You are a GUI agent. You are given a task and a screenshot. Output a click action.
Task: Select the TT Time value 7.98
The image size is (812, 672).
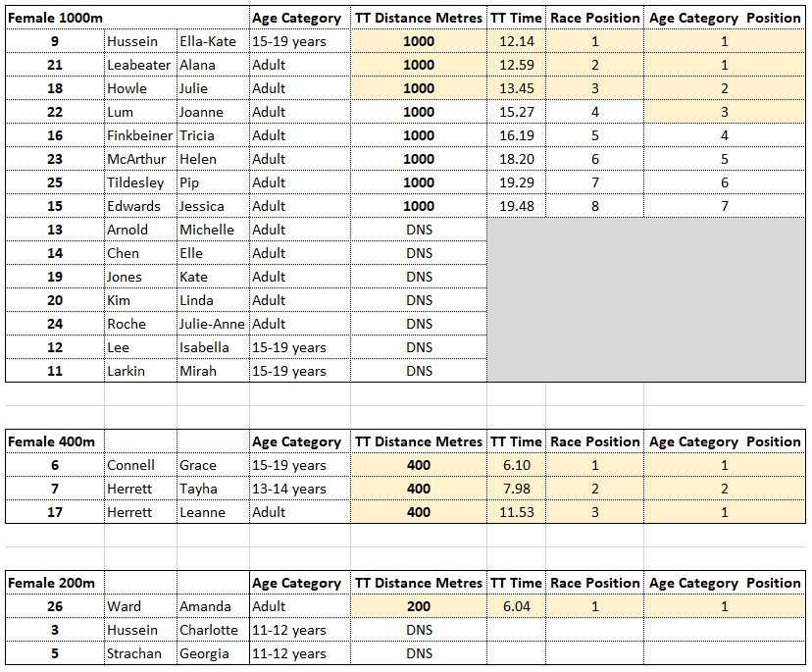[516, 489]
